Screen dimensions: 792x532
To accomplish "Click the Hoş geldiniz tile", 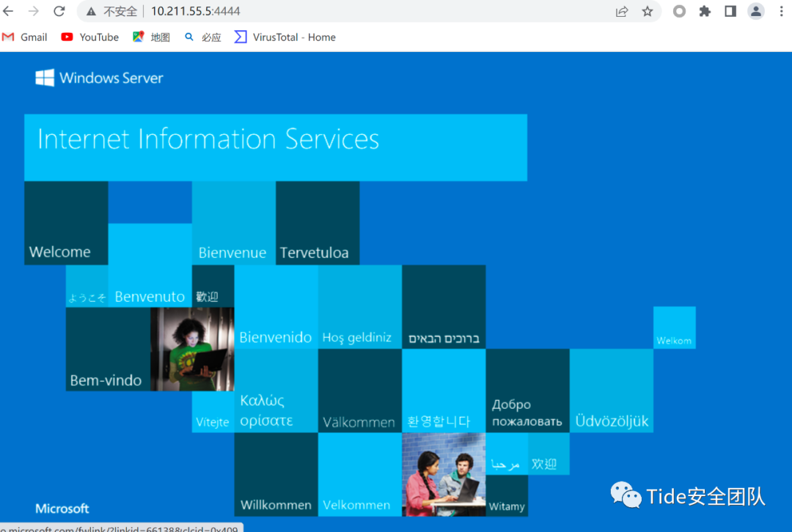I will pos(360,307).
